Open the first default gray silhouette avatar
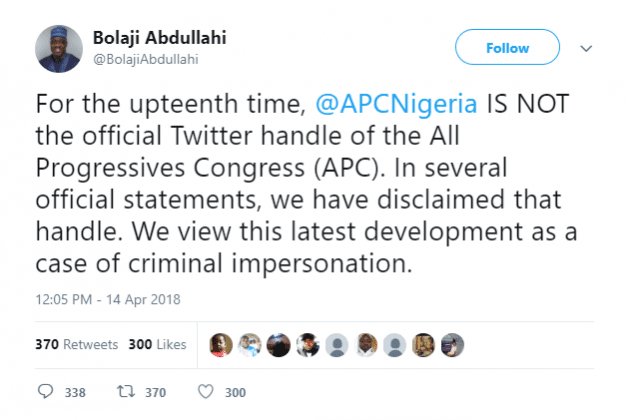 click(337, 345)
